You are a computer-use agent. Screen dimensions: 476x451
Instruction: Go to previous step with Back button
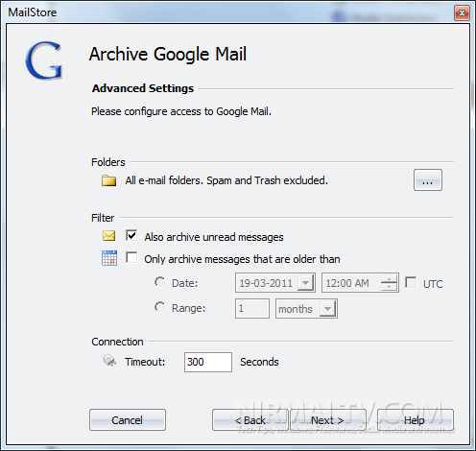click(250, 419)
